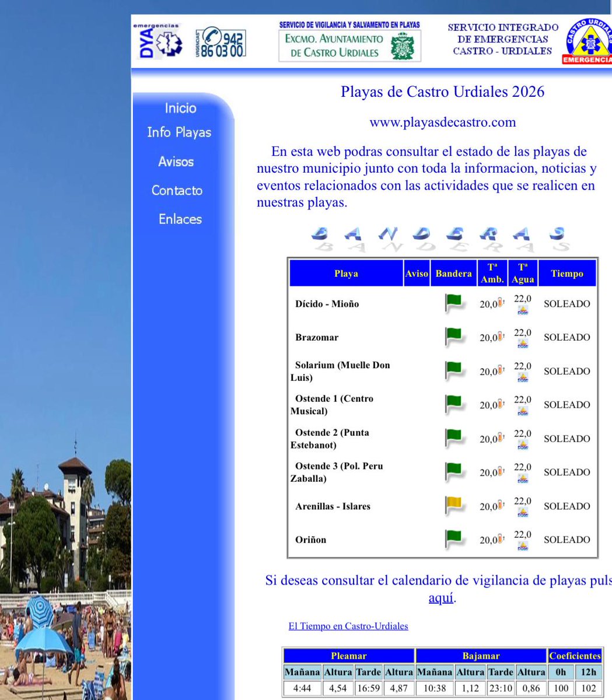Click the Castro Urdiales Emergencias triangle logo
Image resolution: width=612 pixels, height=700 pixels.
click(587, 41)
